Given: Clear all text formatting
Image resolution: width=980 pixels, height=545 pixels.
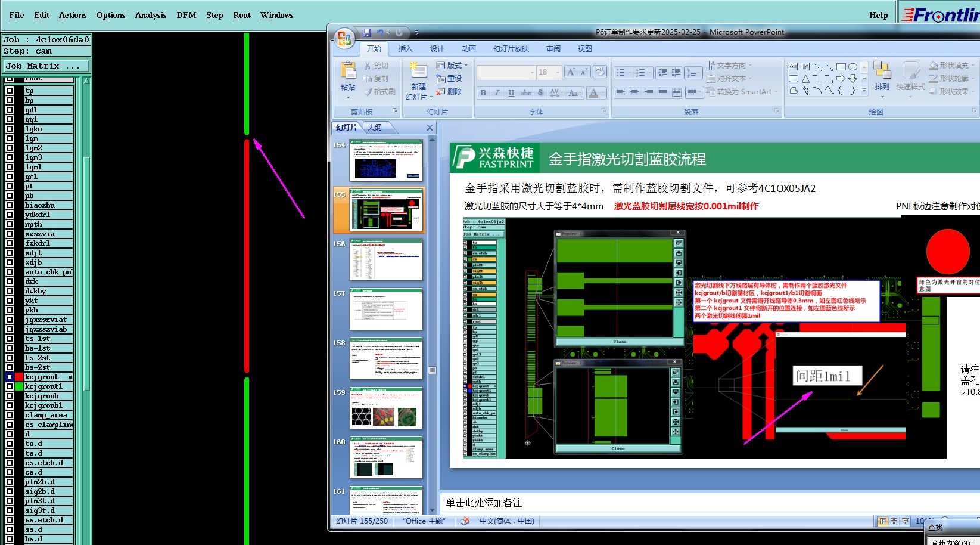Looking at the screenshot, I should [600, 72].
